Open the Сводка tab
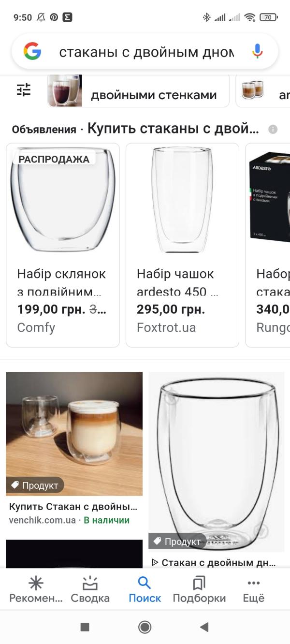The width and height of the screenshot is (290, 644). click(x=90, y=590)
